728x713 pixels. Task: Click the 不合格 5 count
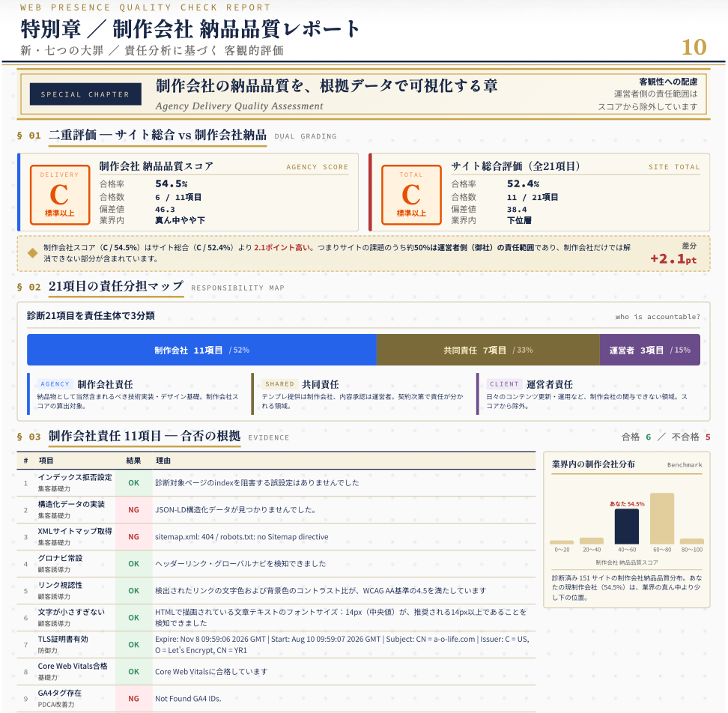pos(691,437)
